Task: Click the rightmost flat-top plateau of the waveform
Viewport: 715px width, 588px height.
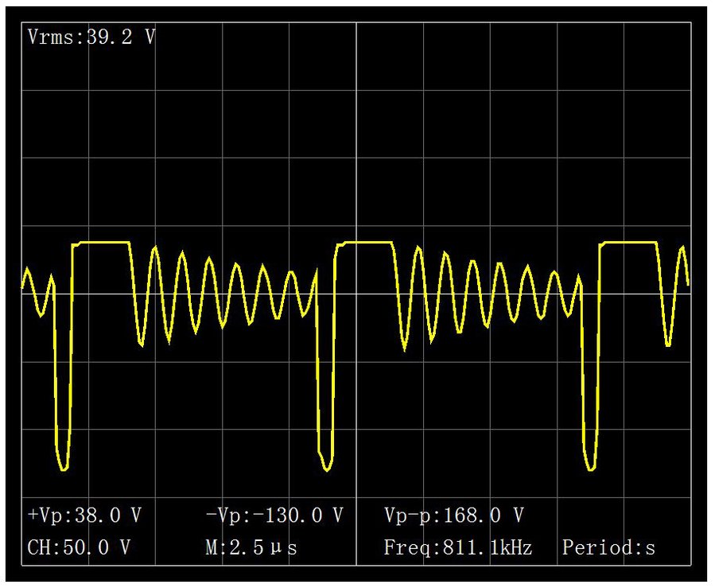Action: pyautogui.click(x=630, y=242)
